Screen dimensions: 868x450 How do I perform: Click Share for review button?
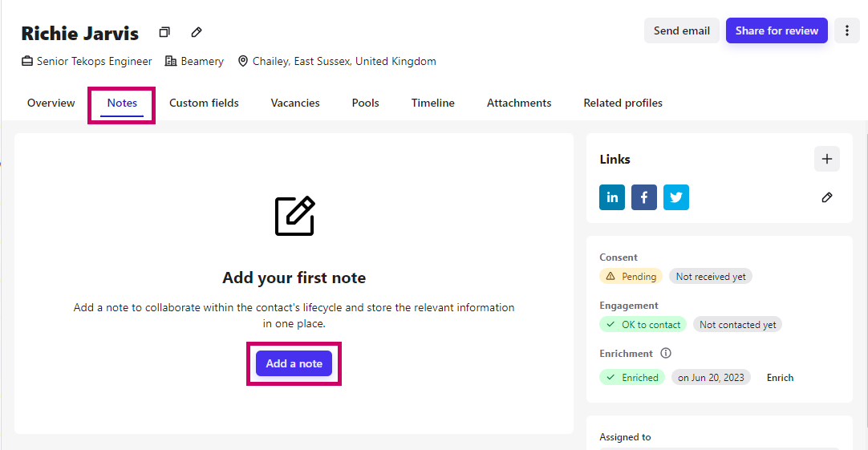pos(777,30)
